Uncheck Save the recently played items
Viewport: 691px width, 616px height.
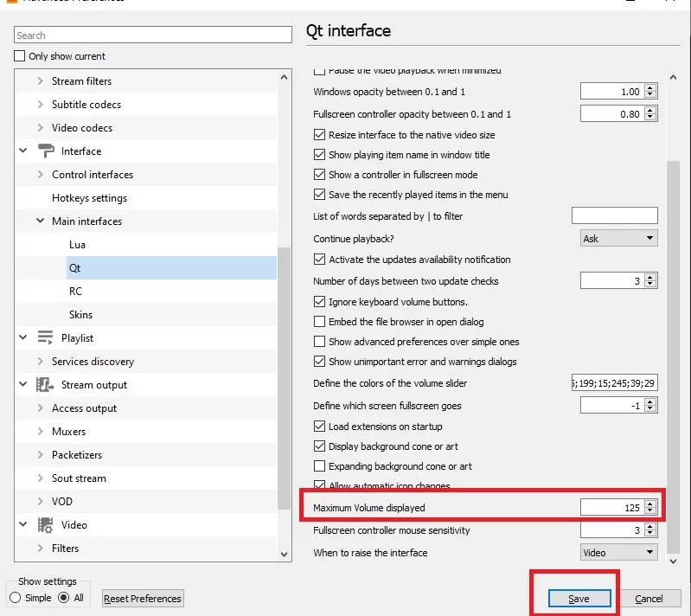pyautogui.click(x=319, y=195)
